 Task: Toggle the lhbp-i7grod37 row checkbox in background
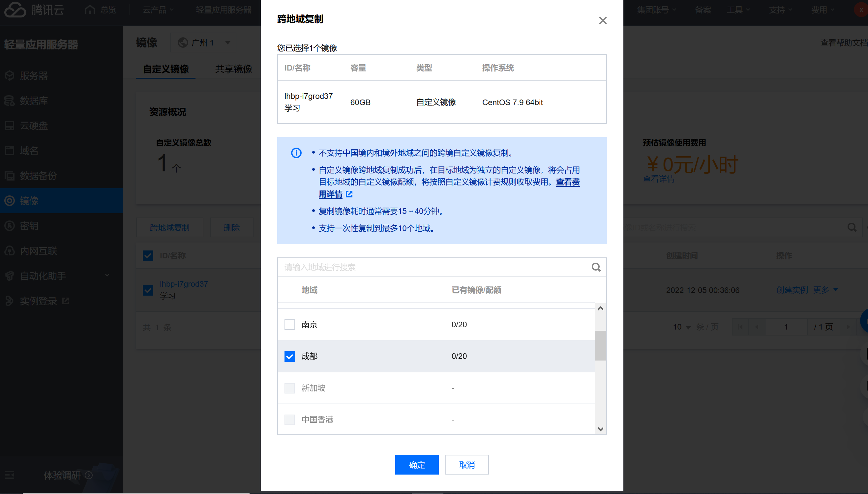pos(148,290)
